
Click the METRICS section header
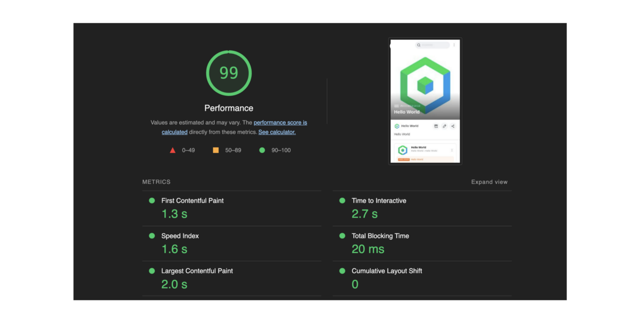coord(156,182)
